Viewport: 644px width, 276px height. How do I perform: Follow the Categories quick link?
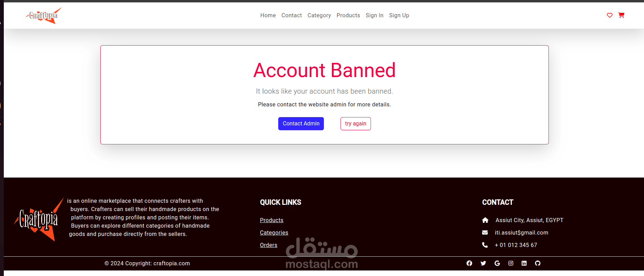click(274, 233)
